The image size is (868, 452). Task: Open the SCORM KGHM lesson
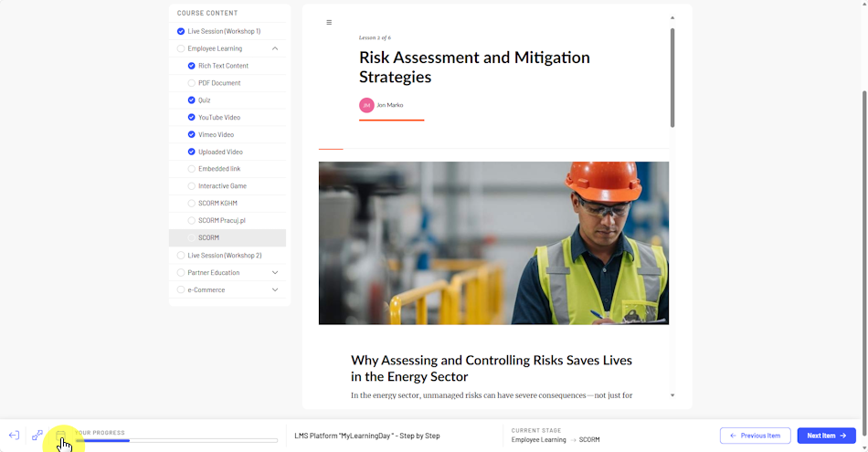click(217, 203)
